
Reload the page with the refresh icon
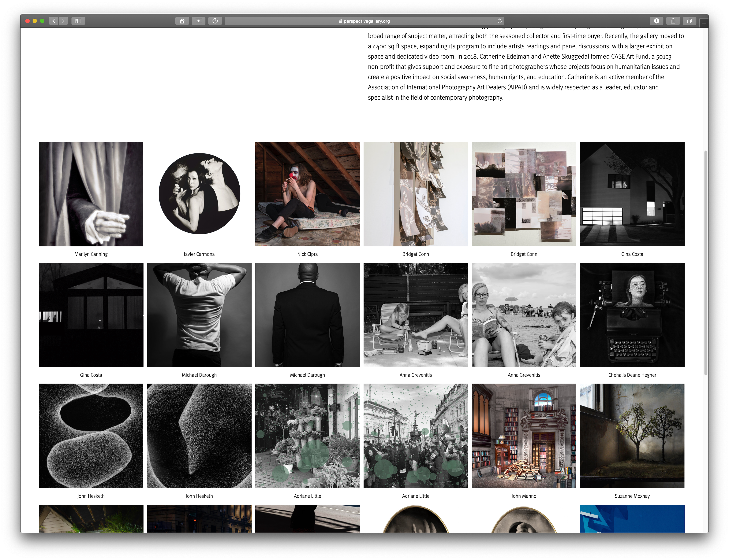pos(499,21)
